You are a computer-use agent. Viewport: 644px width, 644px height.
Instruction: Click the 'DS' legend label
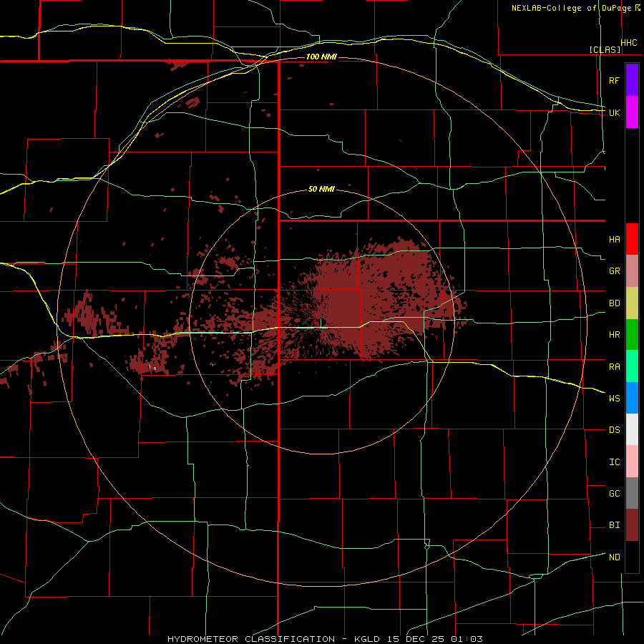(615, 430)
